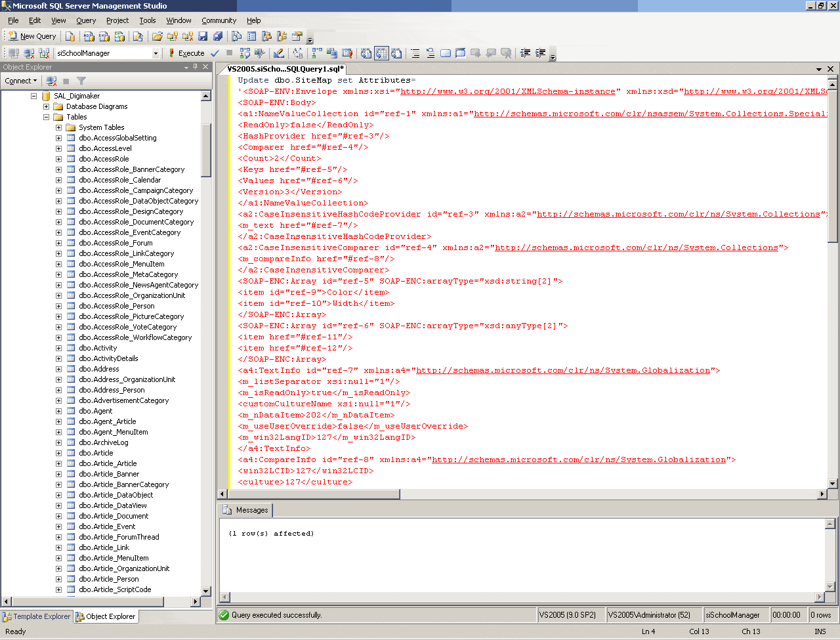Click the Open File folder icon
The width and height of the screenshot is (840, 640).
coord(157,36)
